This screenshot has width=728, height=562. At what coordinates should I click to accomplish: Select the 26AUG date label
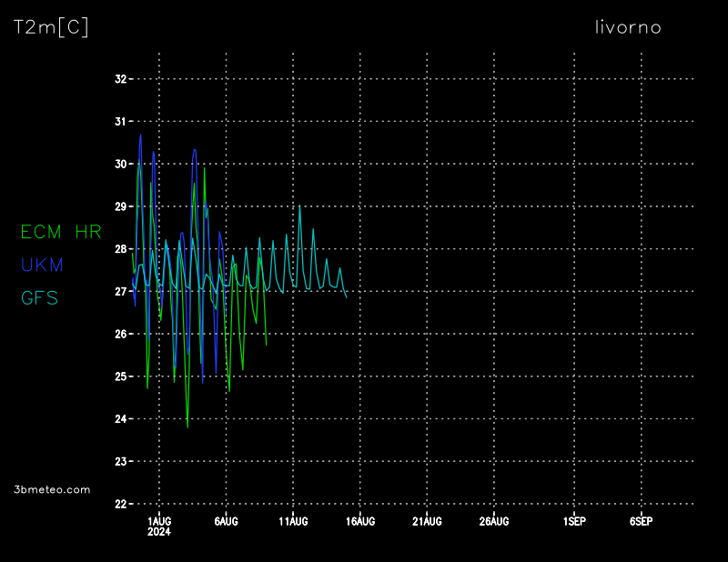pyautogui.click(x=493, y=521)
